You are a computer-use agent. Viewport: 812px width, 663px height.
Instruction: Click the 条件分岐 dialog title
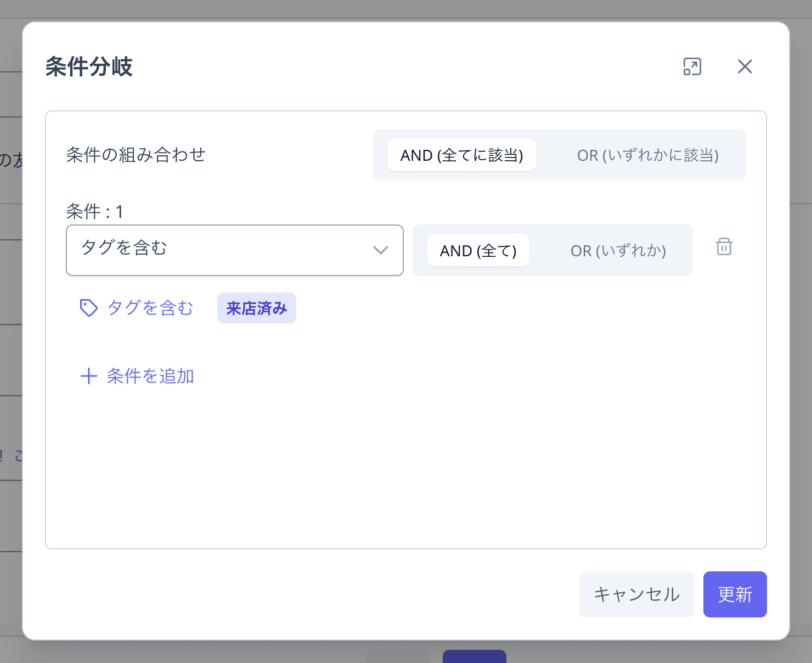[x=89, y=66]
